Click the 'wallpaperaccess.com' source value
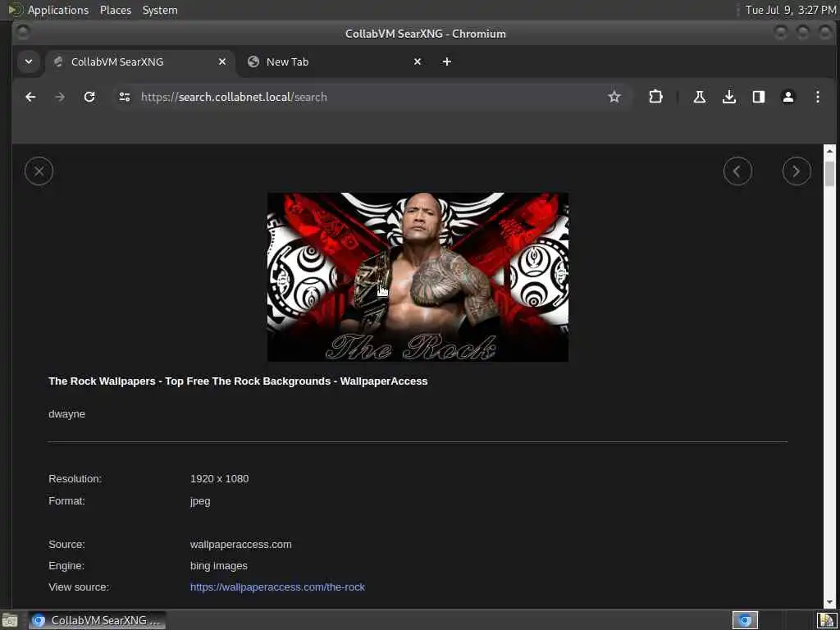 pyautogui.click(x=241, y=545)
